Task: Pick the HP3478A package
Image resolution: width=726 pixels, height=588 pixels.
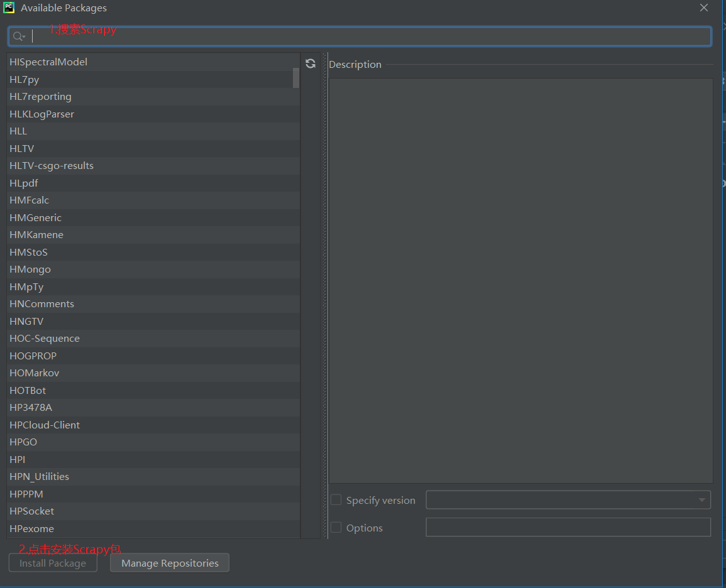Action: [153, 408]
